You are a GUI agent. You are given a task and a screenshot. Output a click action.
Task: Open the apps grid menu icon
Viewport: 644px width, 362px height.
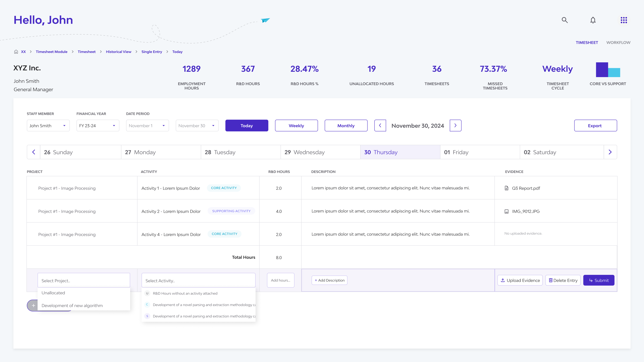pos(624,20)
